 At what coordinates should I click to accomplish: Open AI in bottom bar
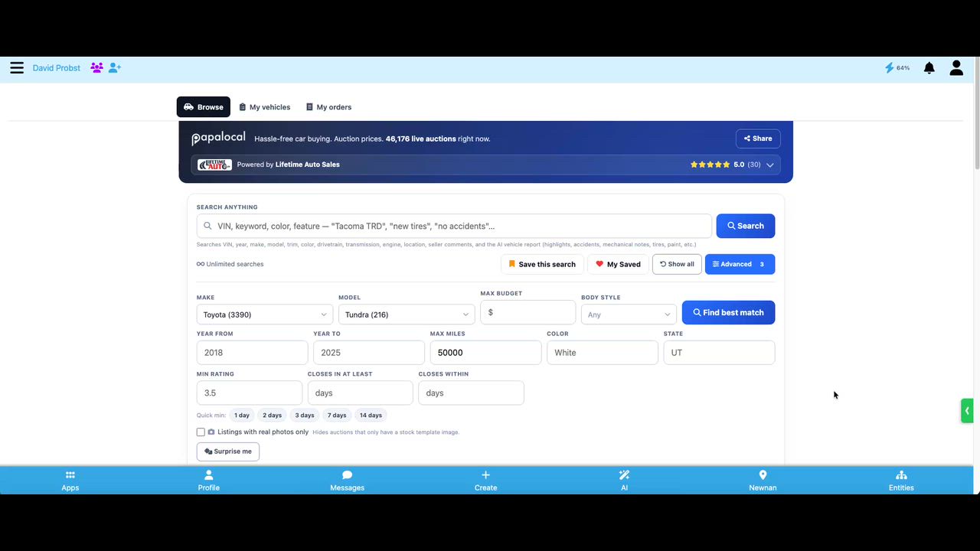click(624, 481)
